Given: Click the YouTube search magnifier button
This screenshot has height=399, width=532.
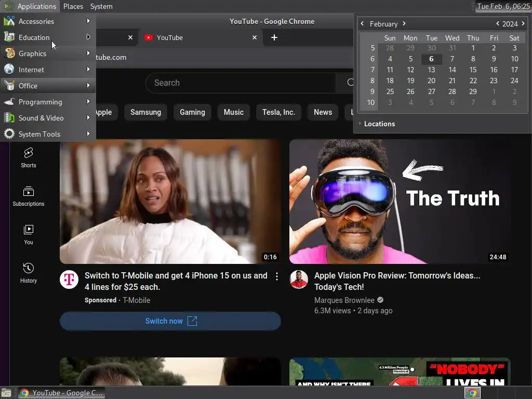Looking at the screenshot, I should (345, 83).
